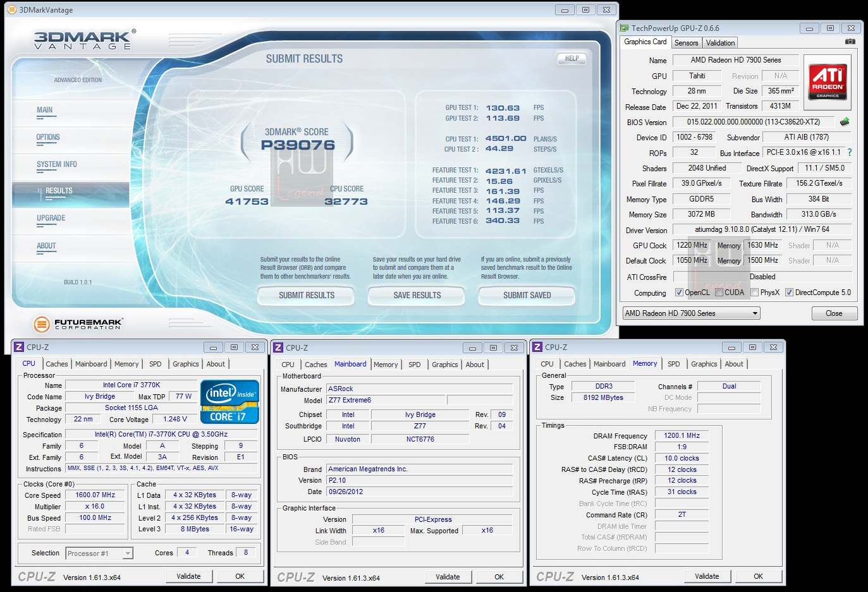868x592 pixels.
Task: Toggle the OpenCL checkbox in GPU-Z
Action: point(679,293)
